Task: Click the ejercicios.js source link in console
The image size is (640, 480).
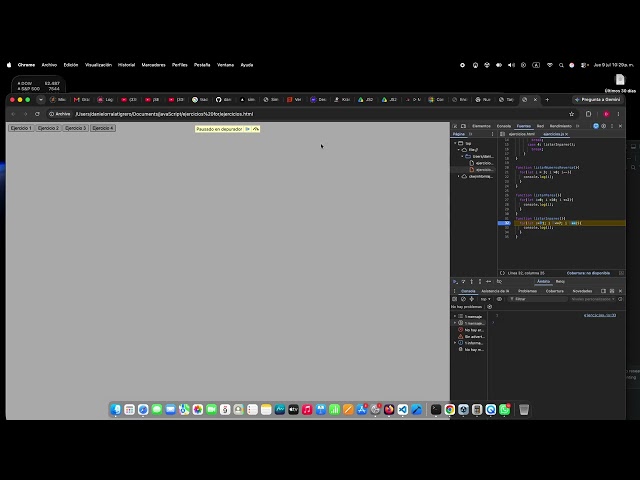Action: pyautogui.click(x=600, y=315)
